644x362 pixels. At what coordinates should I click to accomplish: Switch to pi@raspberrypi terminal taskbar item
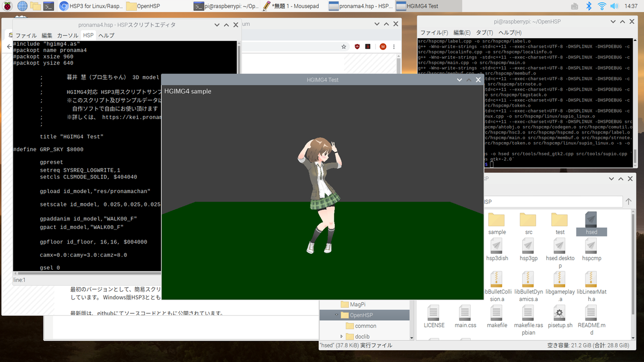tap(226, 6)
